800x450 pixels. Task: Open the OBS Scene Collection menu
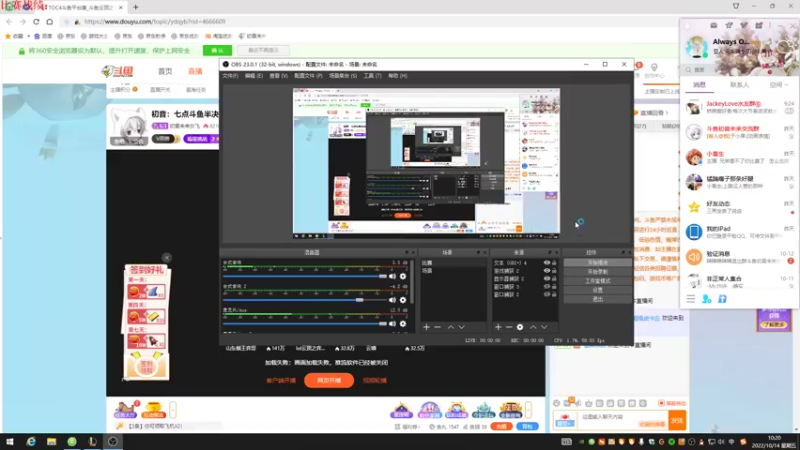click(343, 76)
